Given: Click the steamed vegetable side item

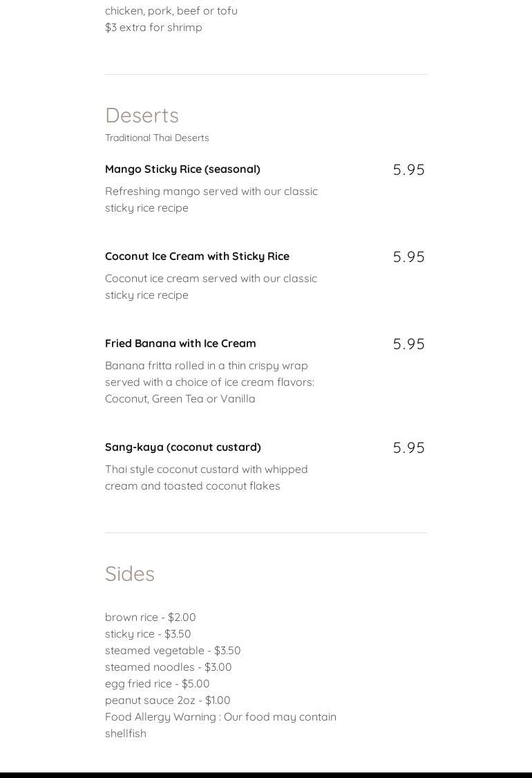Looking at the screenshot, I should point(173,650).
